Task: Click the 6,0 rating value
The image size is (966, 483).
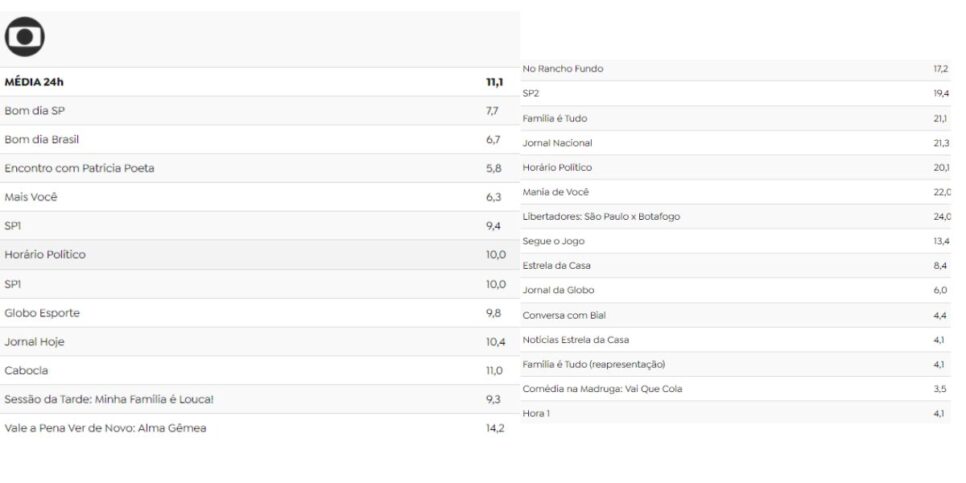Action: pos(940,290)
